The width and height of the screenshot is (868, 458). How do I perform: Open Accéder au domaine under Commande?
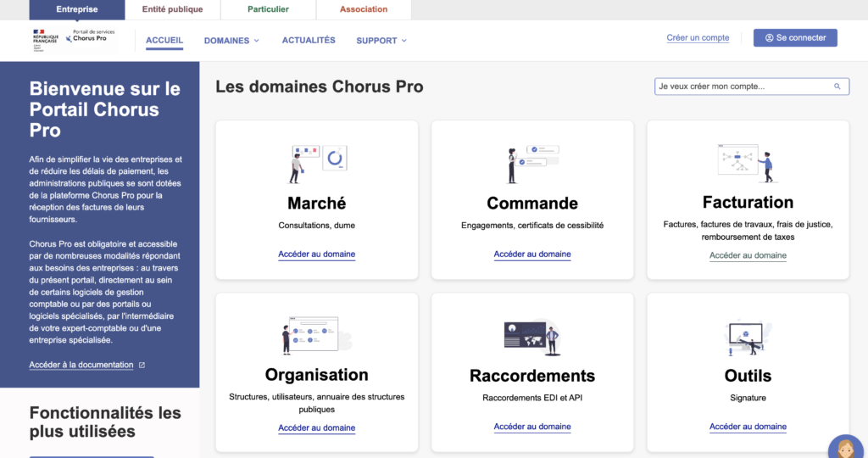point(532,254)
